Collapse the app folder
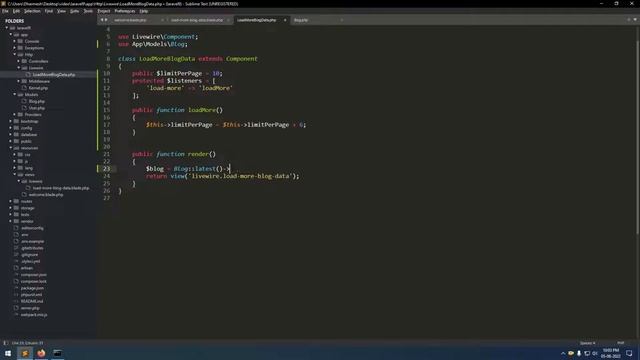This screenshot has width=640, height=360. (x=11, y=35)
